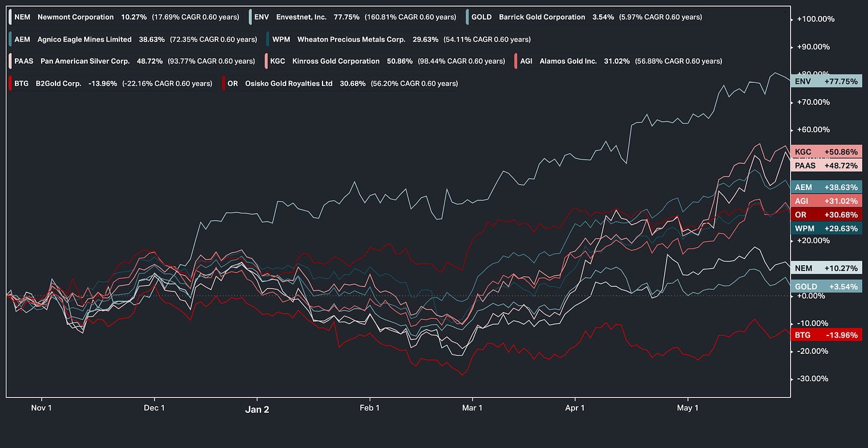The height and width of the screenshot is (448, 868).
Task: Click the May 1 date axis label
Action: coord(688,408)
